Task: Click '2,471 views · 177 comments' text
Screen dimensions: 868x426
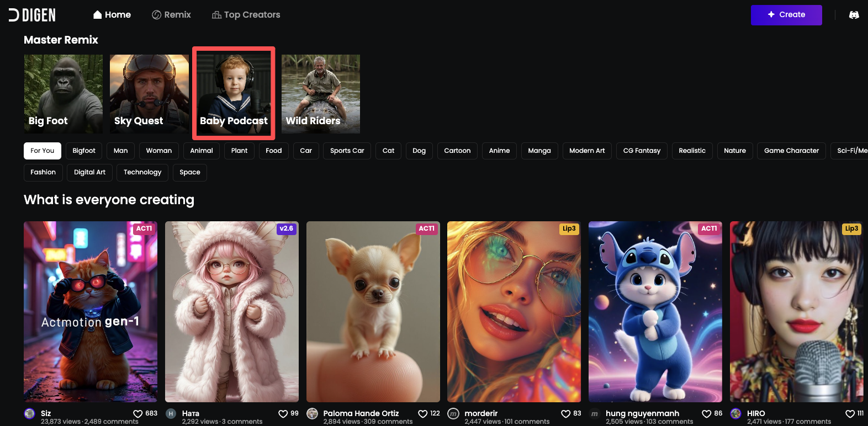Action: pos(789,422)
